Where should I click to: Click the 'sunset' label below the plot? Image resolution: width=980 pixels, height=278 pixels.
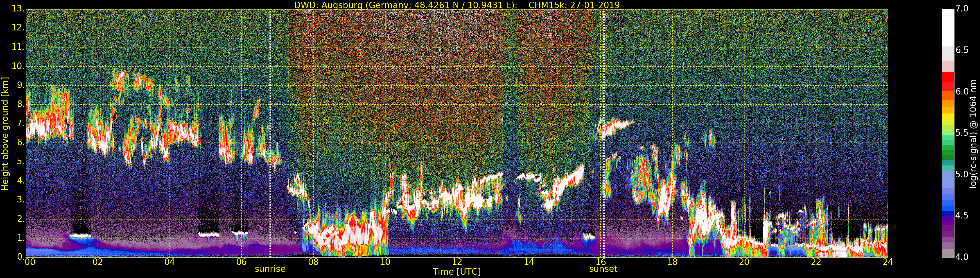point(603,269)
